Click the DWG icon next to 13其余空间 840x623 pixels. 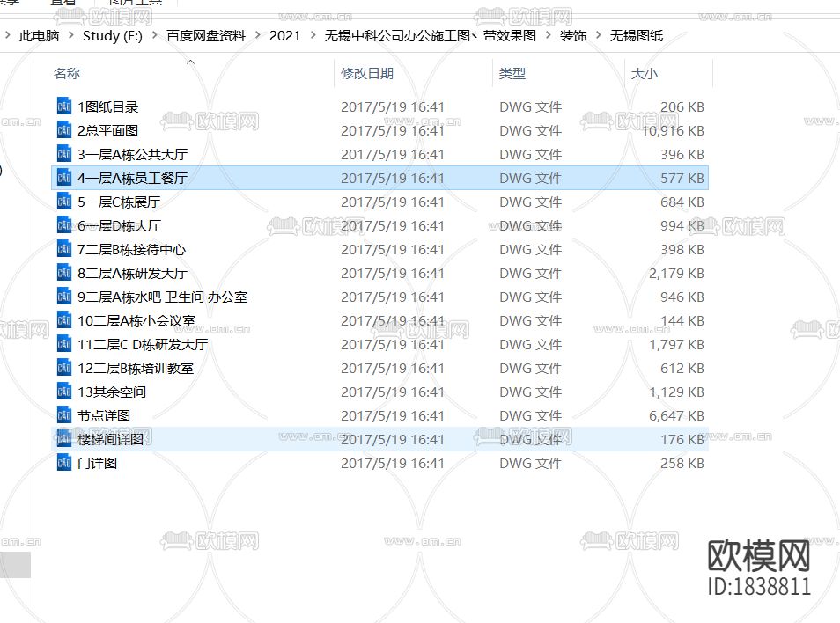click(63, 392)
